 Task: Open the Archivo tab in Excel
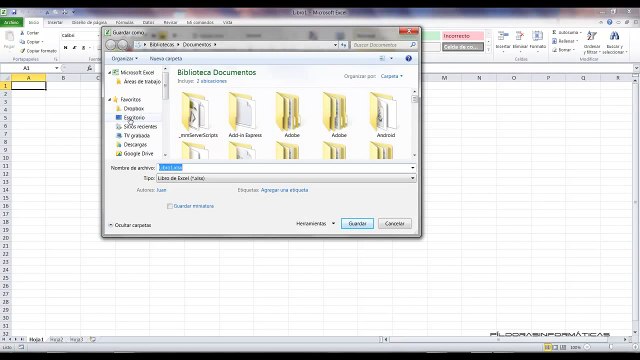coord(11,22)
